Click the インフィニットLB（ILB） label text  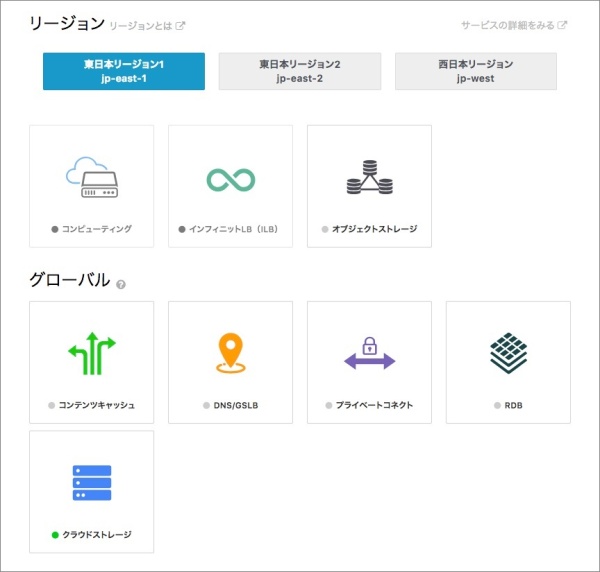235,229
